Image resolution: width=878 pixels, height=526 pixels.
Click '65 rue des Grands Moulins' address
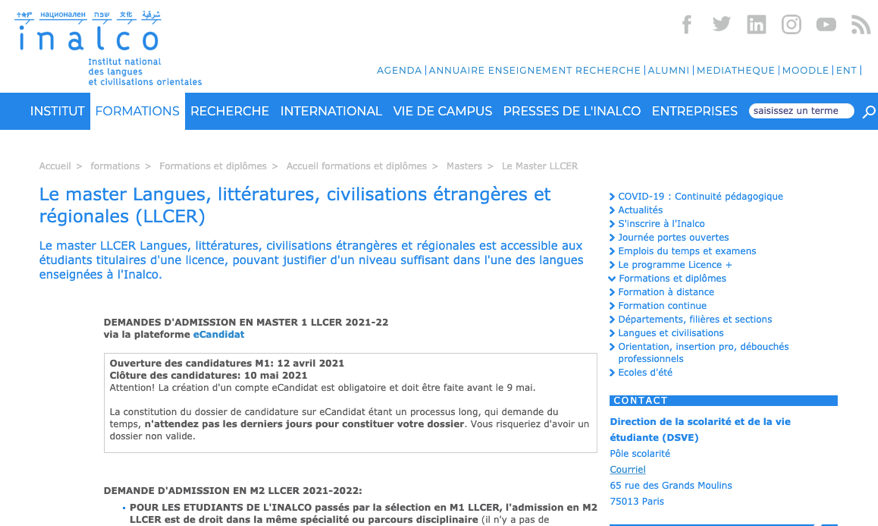[671, 486]
